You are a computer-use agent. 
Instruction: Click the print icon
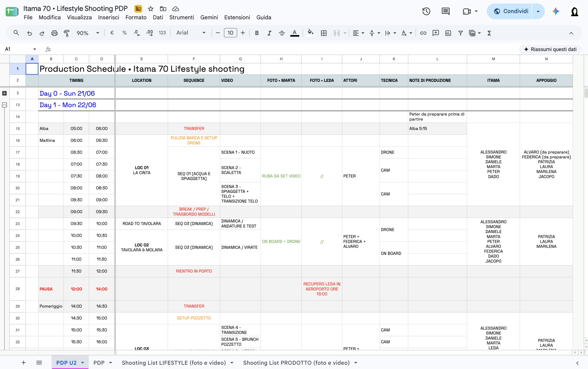click(x=54, y=33)
